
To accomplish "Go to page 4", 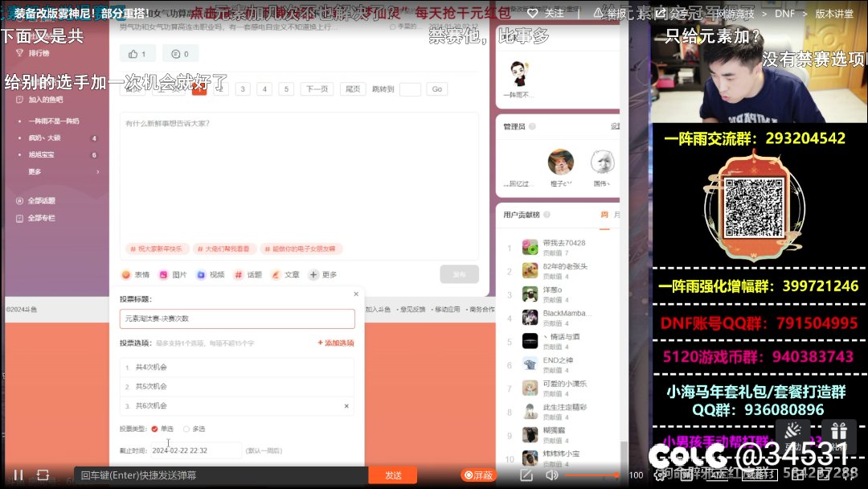I will pyautogui.click(x=264, y=88).
